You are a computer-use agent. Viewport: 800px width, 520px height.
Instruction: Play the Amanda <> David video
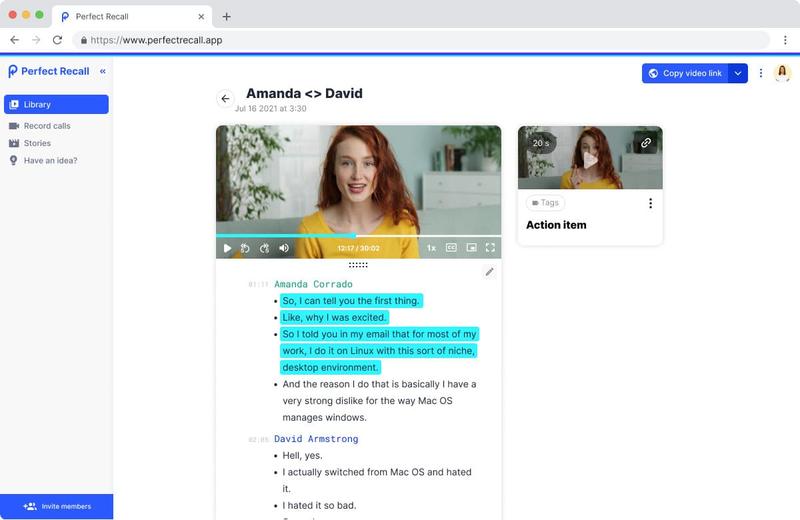pos(228,248)
